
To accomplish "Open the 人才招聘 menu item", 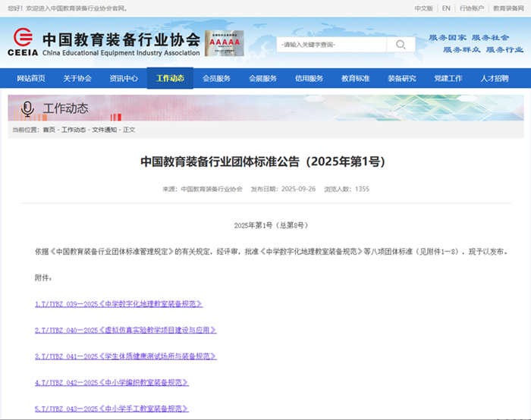I will click(494, 78).
